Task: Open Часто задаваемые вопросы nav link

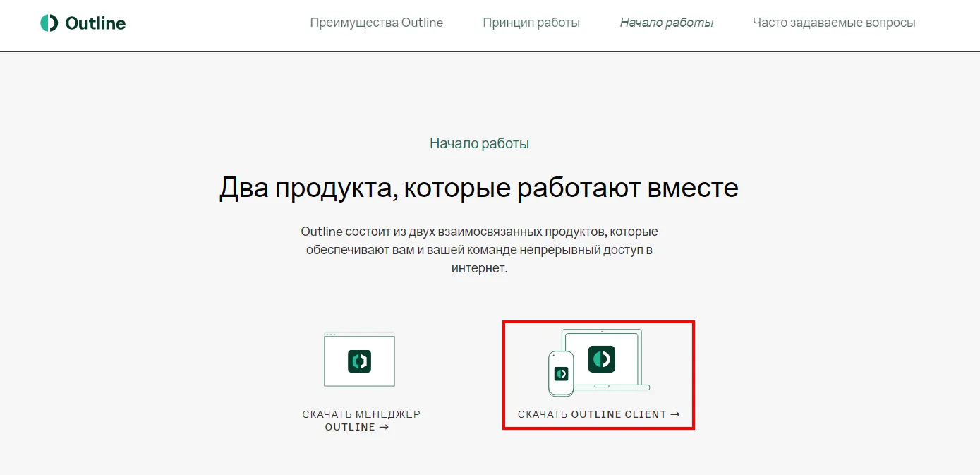Action: point(834,23)
